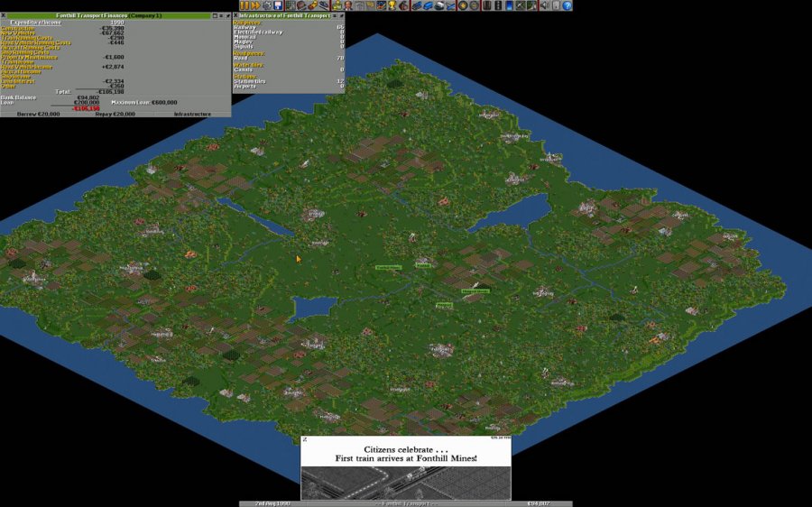The width and height of the screenshot is (812, 507).
Task: Open the help question mark icon
Action: tap(567, 5)
